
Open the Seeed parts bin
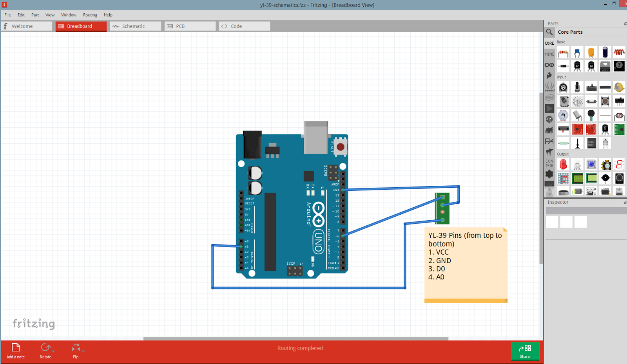tap(549, 87)
